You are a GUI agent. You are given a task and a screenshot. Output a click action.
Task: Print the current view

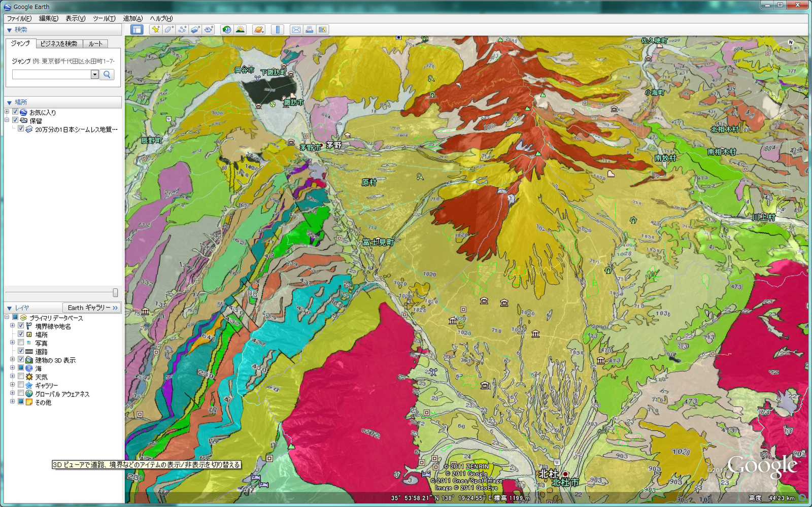(x=309, y=29)
